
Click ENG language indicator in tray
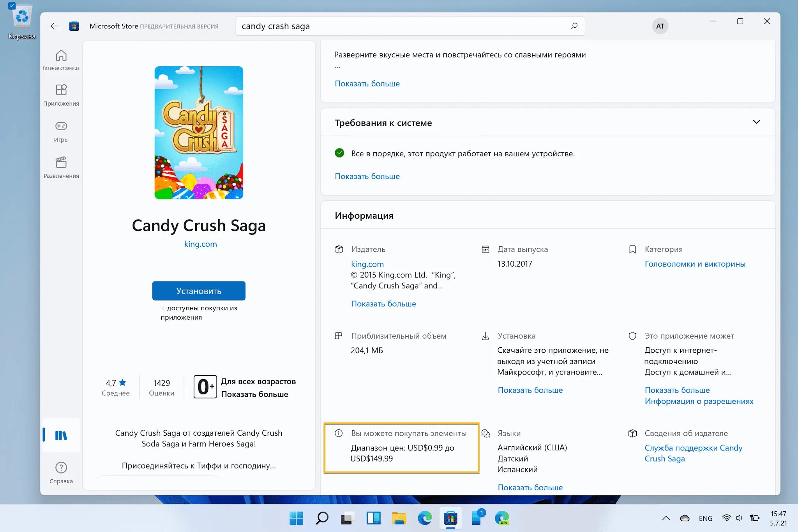705,518
